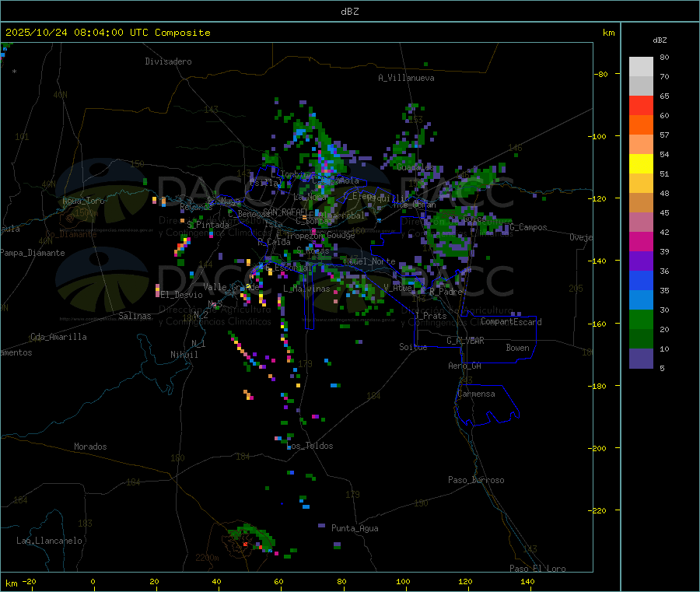700x592 pixels.
Task: Click the dark orange 57-60 dBZ swatch
Action: tap(641, 125)
